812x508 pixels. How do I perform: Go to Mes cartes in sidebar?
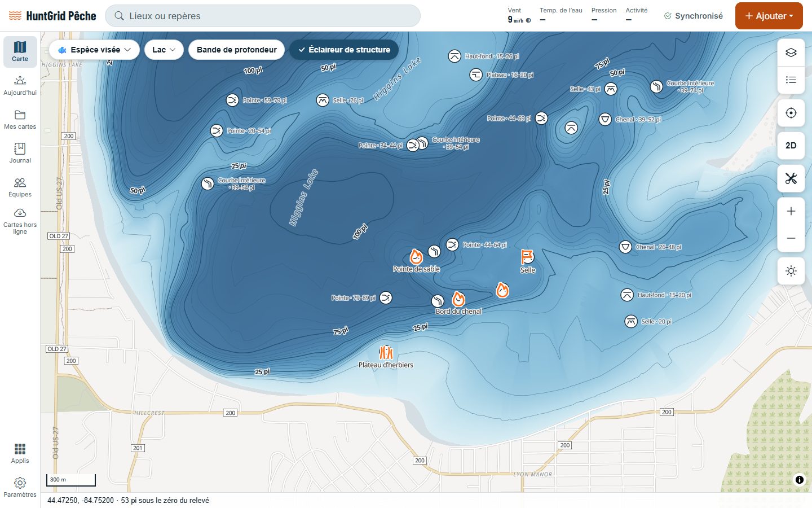point(20,120)
